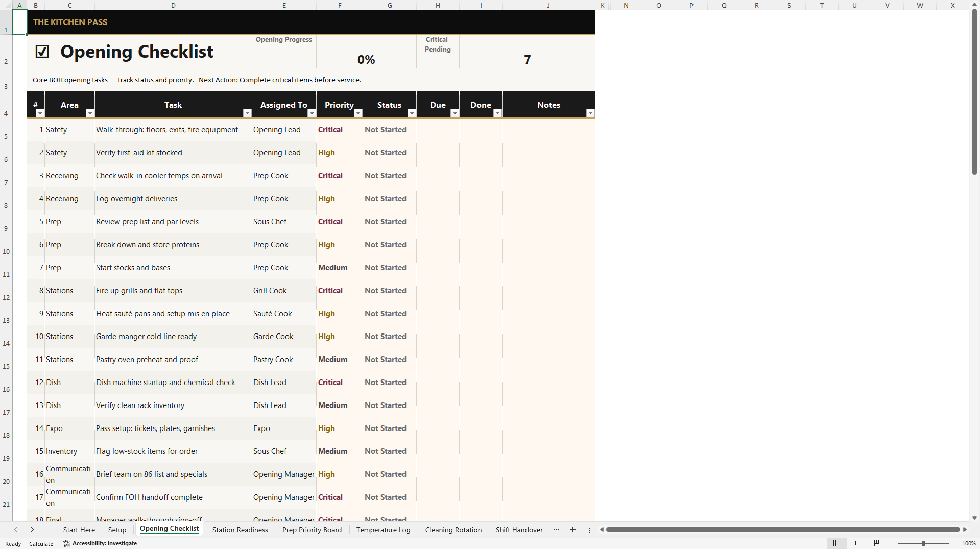This screenshot has width=980, height=549.
Task: Switch to Page Break Preview icon
Action: click(878, 543)
